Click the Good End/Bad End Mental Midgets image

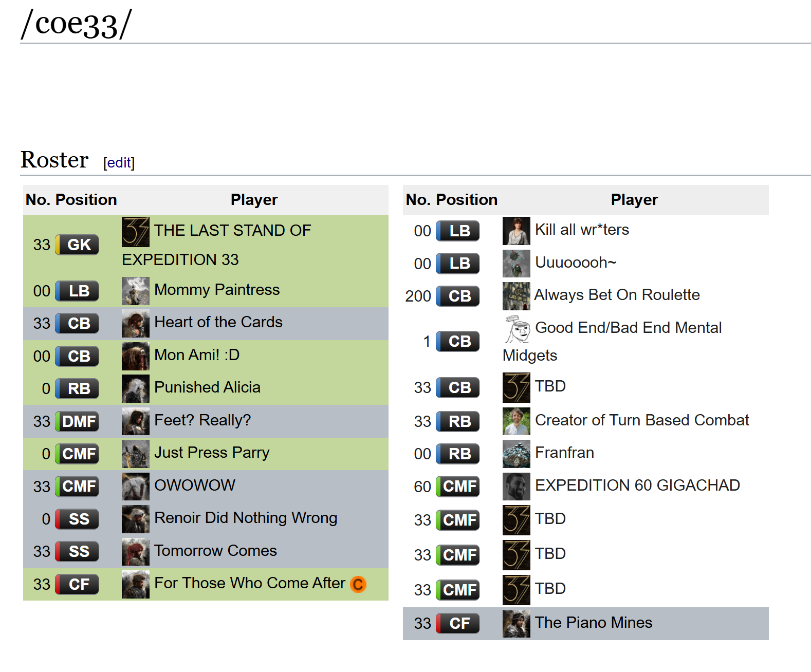[x=517, y=329]
